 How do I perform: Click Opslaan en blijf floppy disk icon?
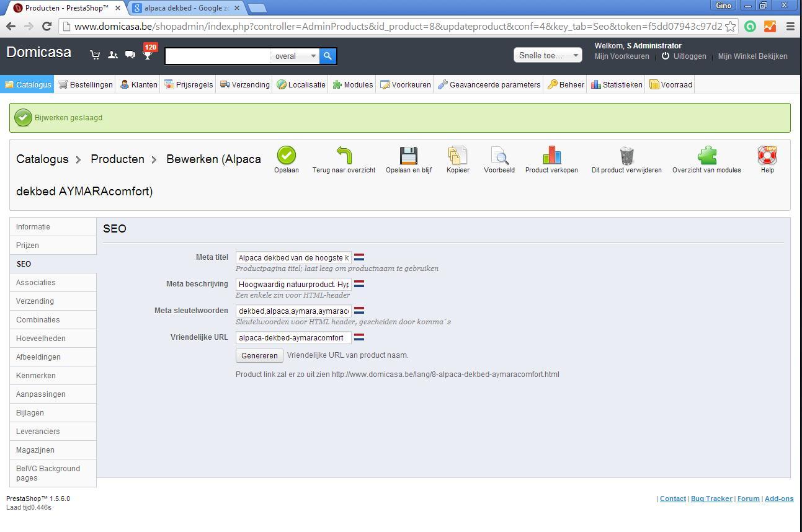click(409, 155)
